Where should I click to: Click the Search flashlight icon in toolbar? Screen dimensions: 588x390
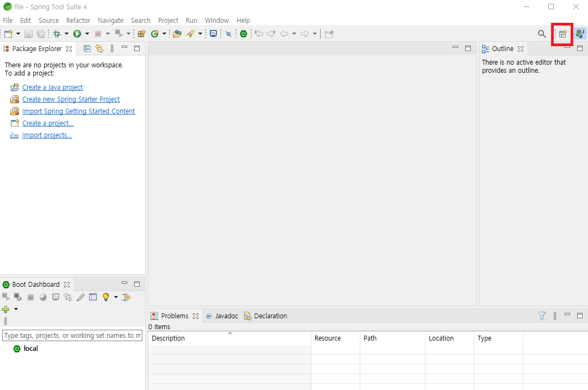point(190,34)
